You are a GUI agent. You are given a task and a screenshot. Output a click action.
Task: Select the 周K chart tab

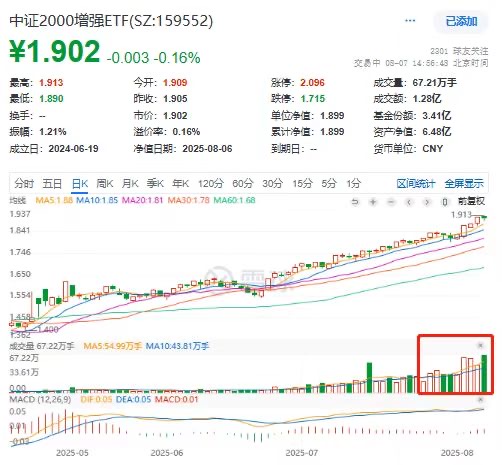pos(105,183)
